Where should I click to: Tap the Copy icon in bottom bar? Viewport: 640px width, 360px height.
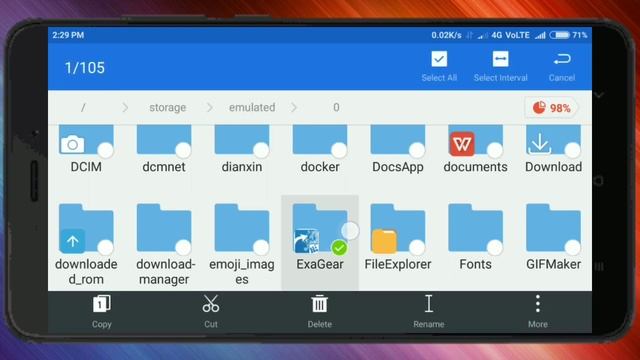[101, 304]
